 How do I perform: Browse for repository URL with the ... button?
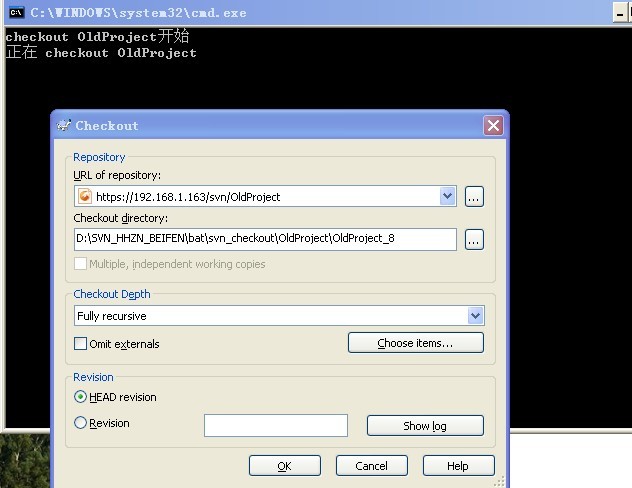click(x=474, y=197)
